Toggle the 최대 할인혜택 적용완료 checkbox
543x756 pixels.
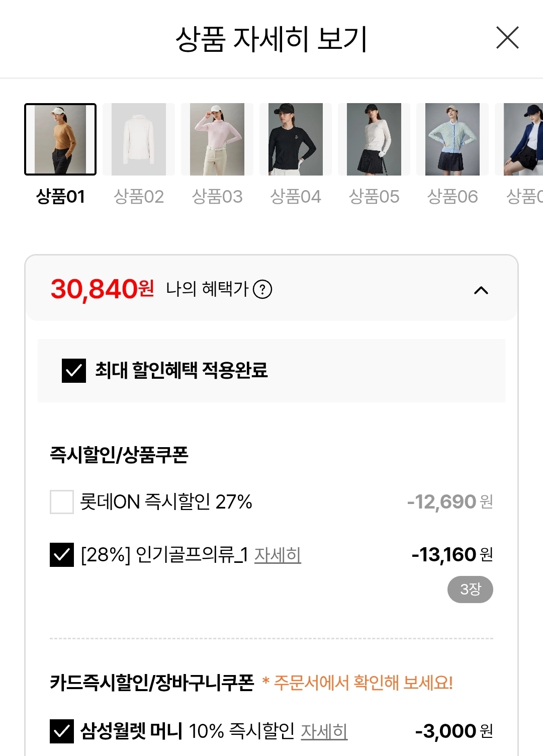[x=74, y=371]
